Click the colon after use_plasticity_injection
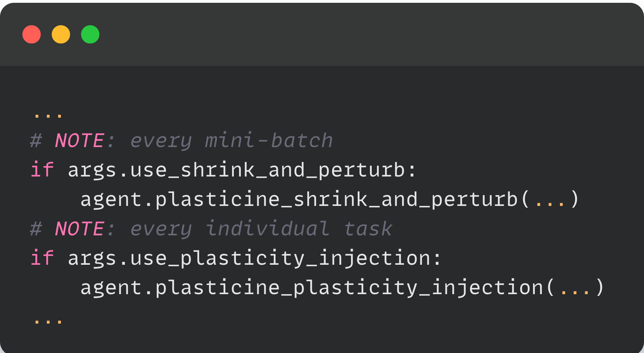644x353 pixels. click(x=437, y=259)
